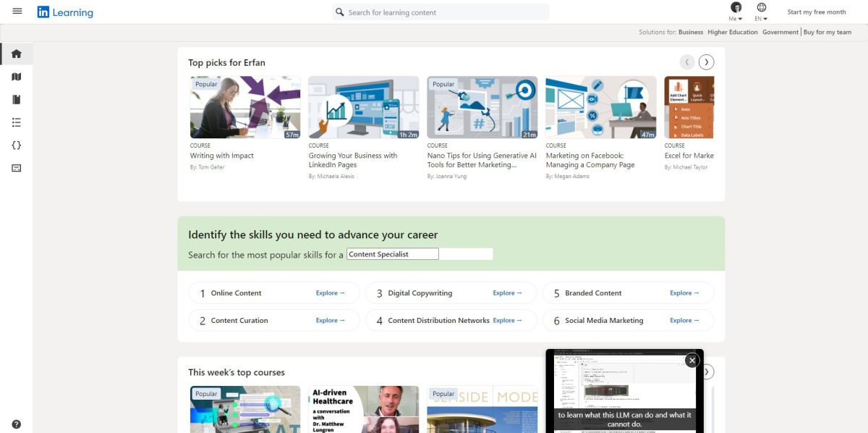Open the help question mark icon
This screenshot has width=868, height=433.
(16, 424)
